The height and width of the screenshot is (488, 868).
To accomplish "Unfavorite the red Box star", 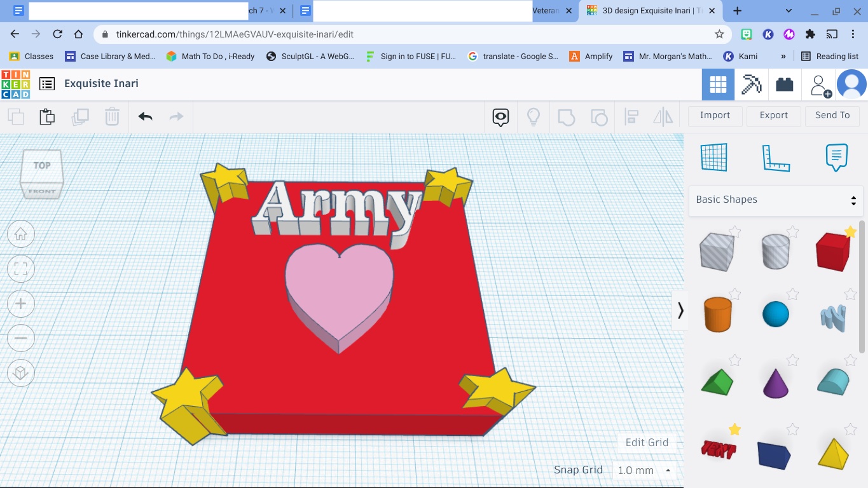I will (x=851, y=232).
